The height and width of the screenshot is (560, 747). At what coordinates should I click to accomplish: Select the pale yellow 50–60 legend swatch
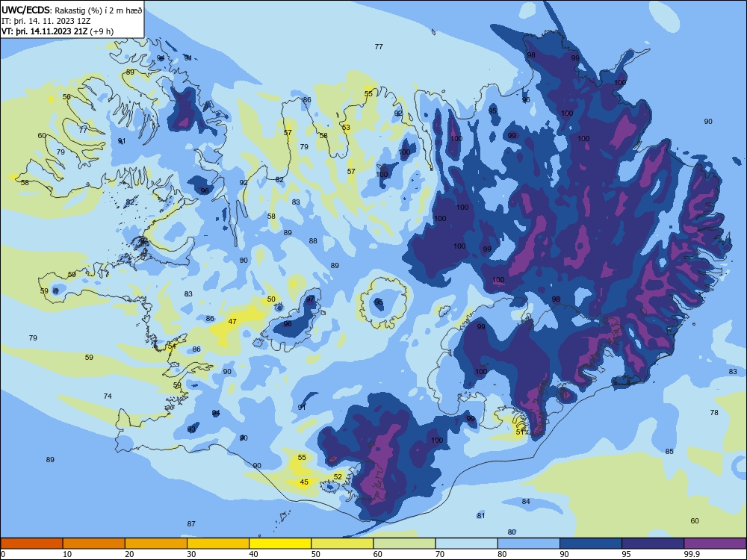pos(342,544)
